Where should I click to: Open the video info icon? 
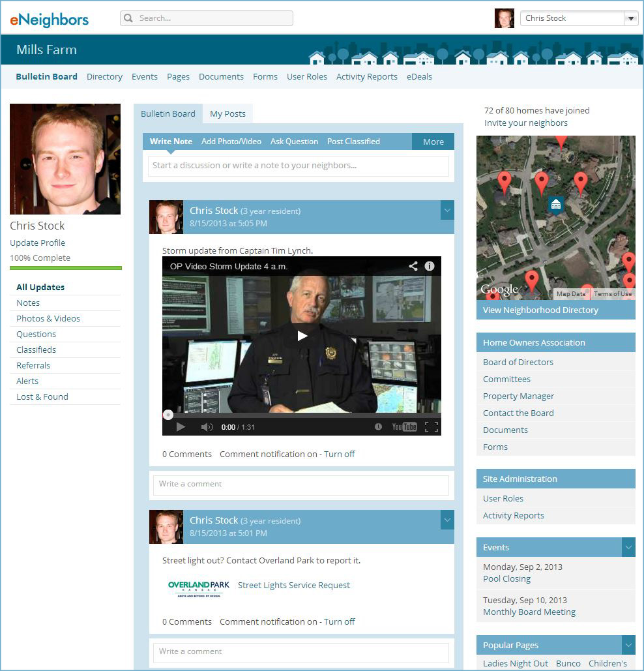click(x=430, y=266)
